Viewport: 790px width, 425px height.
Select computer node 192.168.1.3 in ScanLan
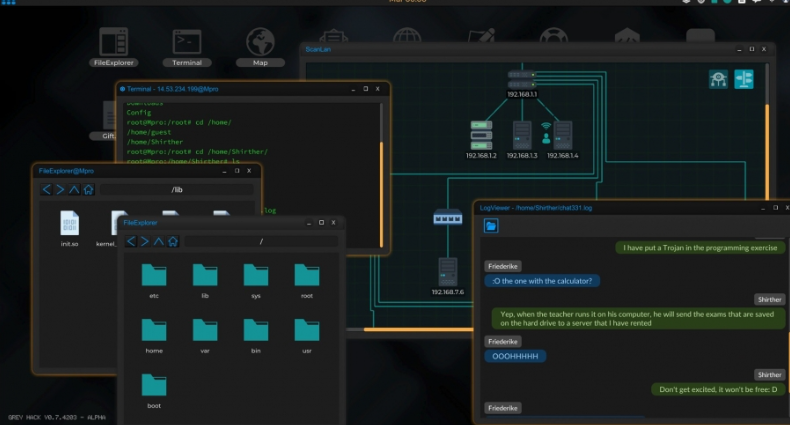(522, 139)
